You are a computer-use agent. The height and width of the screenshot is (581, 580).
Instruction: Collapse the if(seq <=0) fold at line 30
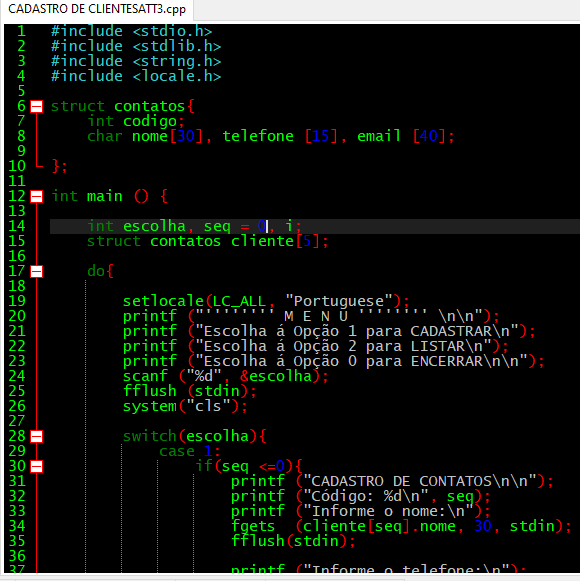pyautogui.click(x=36, y=467)
